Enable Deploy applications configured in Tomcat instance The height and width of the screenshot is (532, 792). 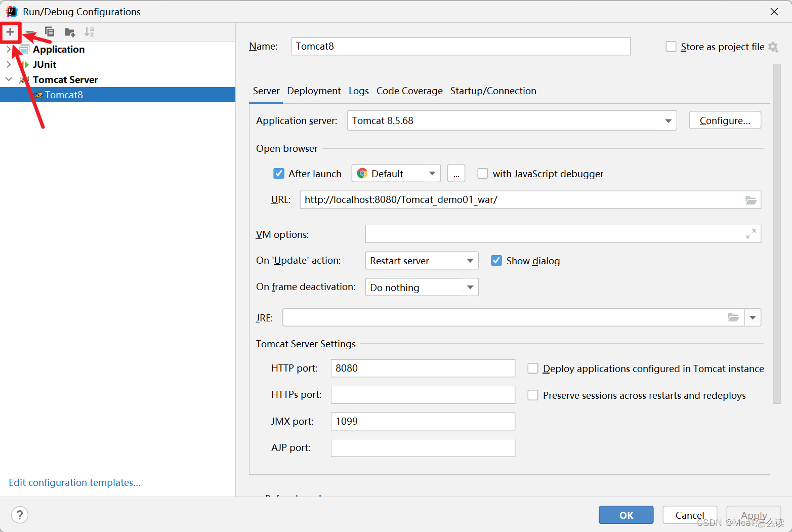coord(533,369)
